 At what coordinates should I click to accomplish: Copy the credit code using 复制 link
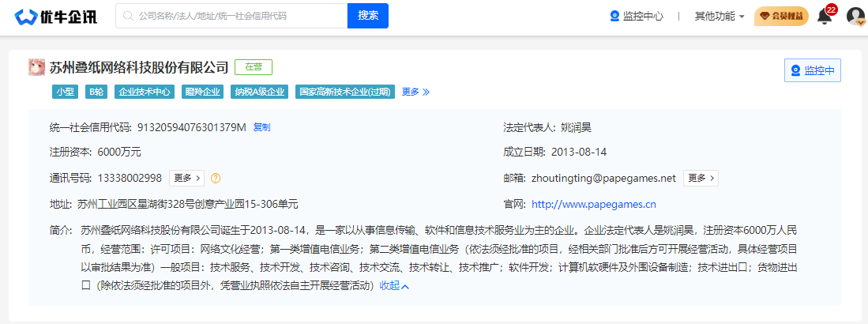[x=262, y=127]
